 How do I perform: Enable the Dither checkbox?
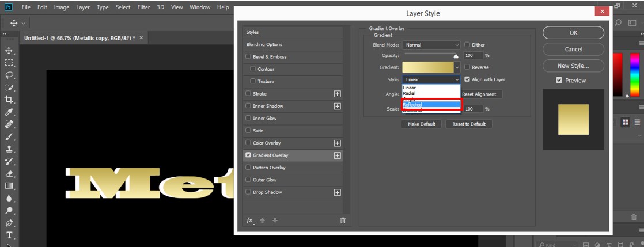click(x=467, y=45)
